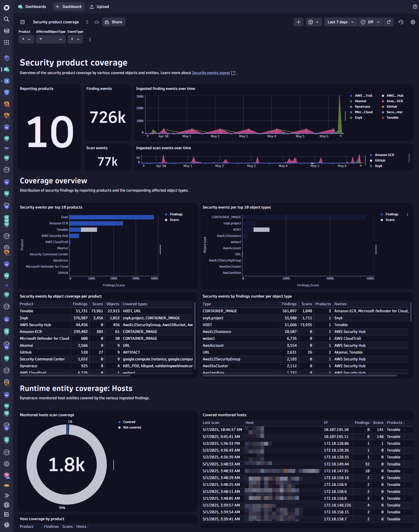The height and width of the screenshot is (532, 419).
Task: Click scan events legend vertical scrollbar
Action: click(409, 158)
